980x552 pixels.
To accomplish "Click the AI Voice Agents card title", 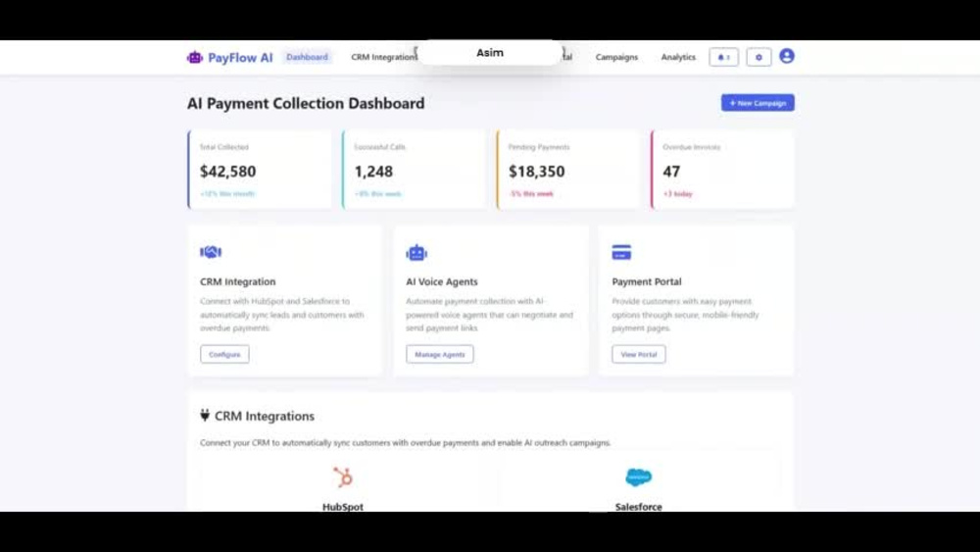I will tap(441, 281).
